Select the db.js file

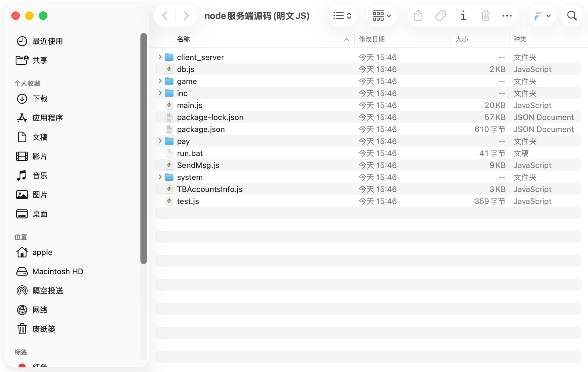[368, 69]
